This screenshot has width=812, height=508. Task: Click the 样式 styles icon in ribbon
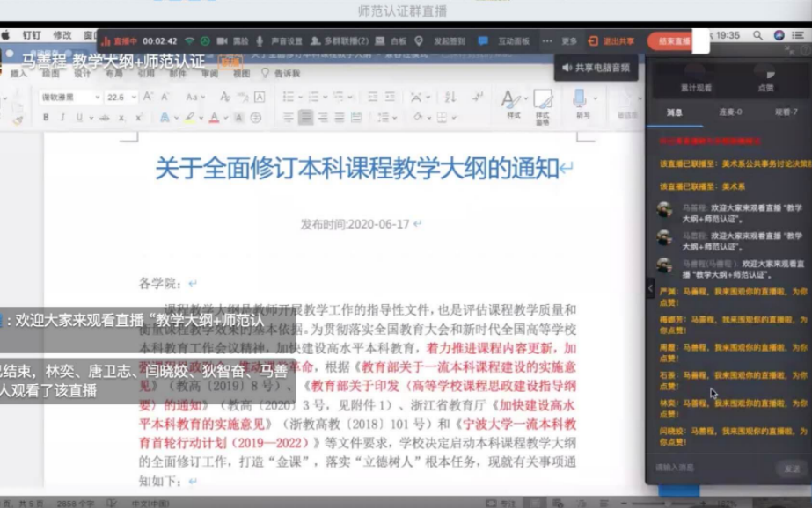[x=511, y=102]
